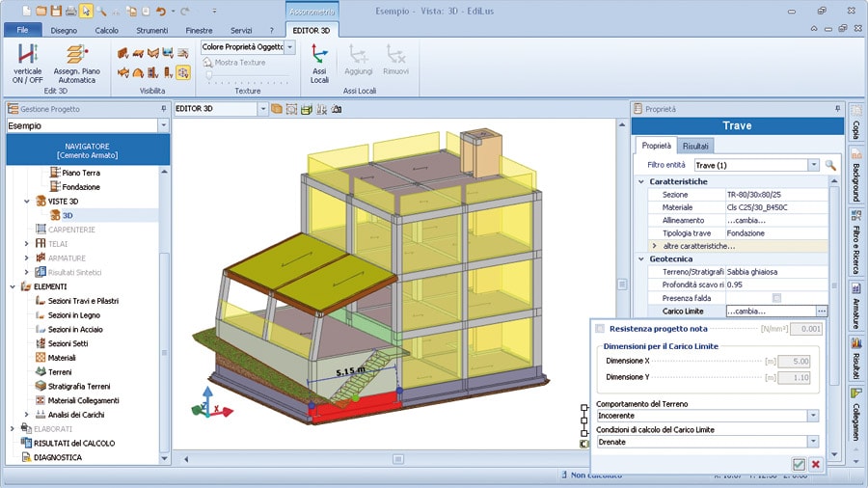868x488 pixels.
Task: Open the Colore Proprietà Oggetto dropdown
Action: pos(289,47)
